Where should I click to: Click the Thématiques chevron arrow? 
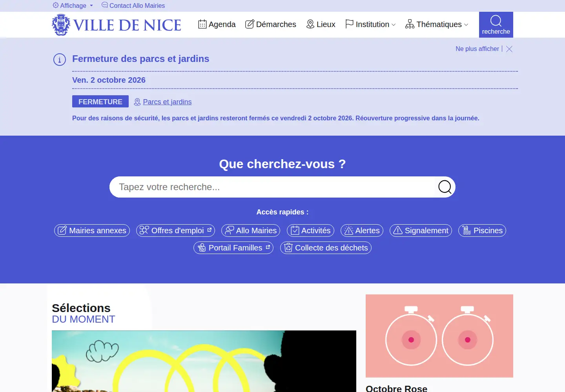tap(466, 25)
